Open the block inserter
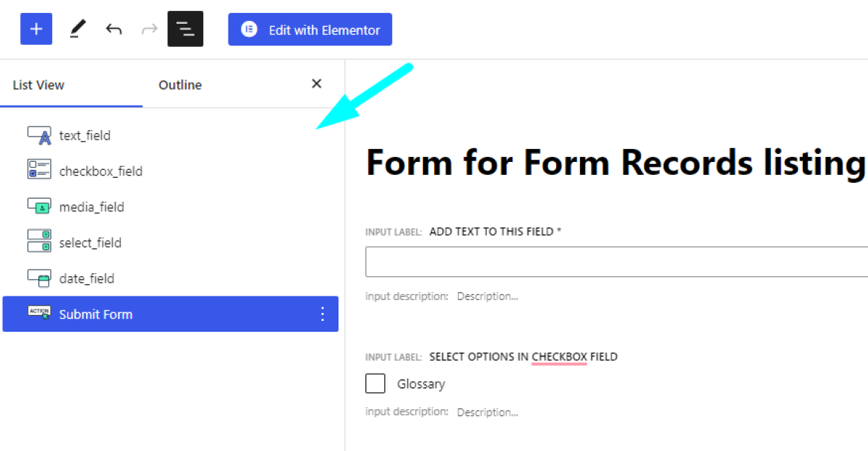This screenshot has width=868, height=451. pos(36,29)
